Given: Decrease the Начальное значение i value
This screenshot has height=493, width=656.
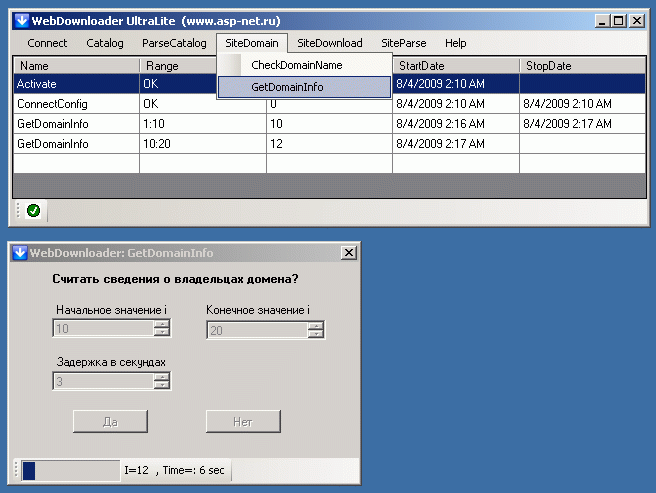Looking at the screenshot, I should pos(161,332).
